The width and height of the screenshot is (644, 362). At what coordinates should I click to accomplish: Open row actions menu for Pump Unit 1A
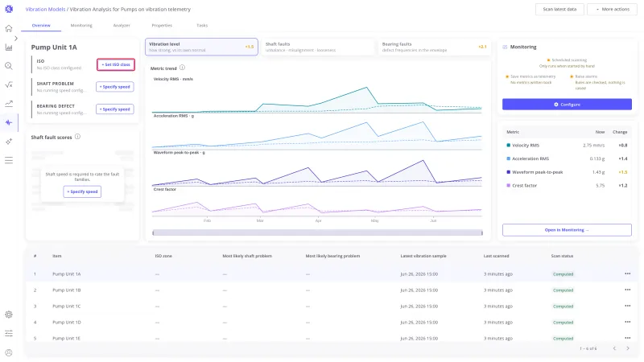click(x=628, y=274)
